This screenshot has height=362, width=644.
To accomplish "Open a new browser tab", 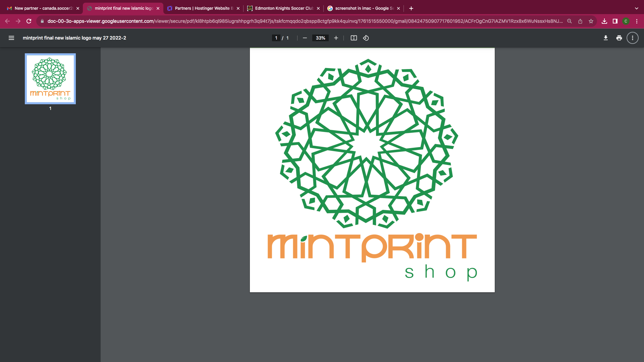I will tap(411, 8).
